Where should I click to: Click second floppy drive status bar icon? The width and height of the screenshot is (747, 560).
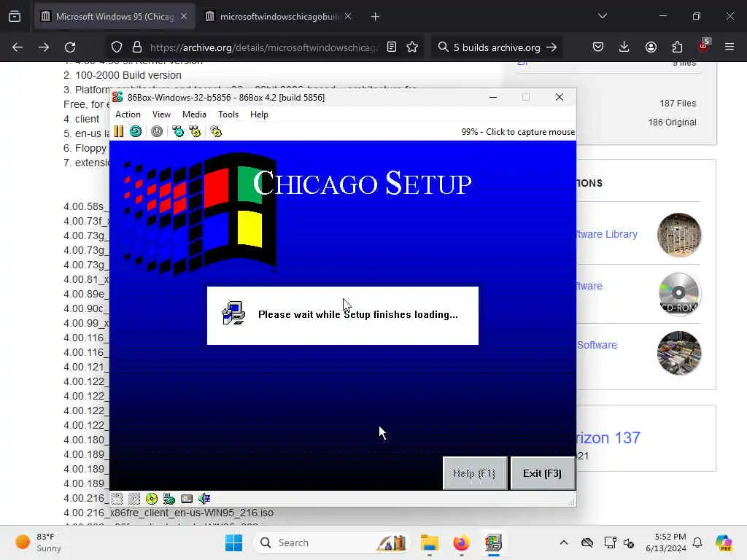(134, 499)
